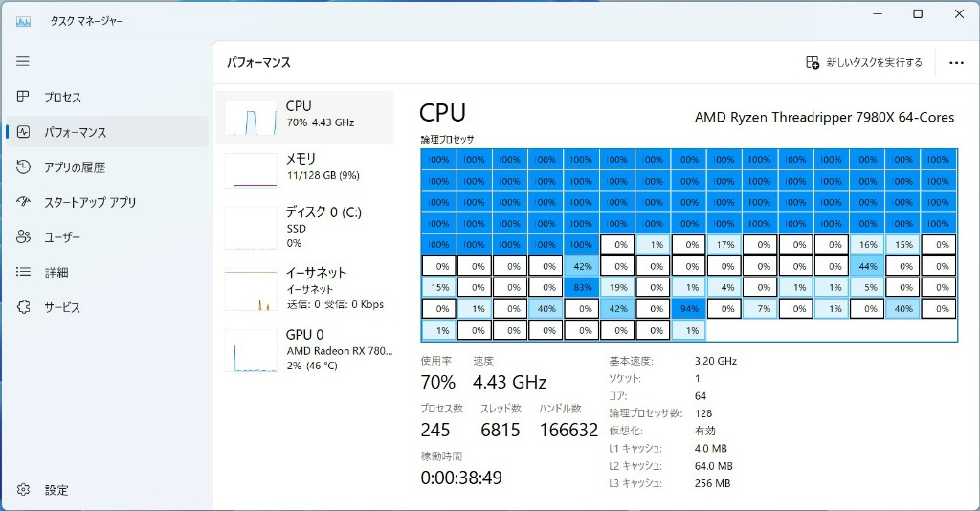Viewport: 980px width, 511px height.
Task: Click the スタートアップ アプリ icon
Action: click(x=24, y=202)
